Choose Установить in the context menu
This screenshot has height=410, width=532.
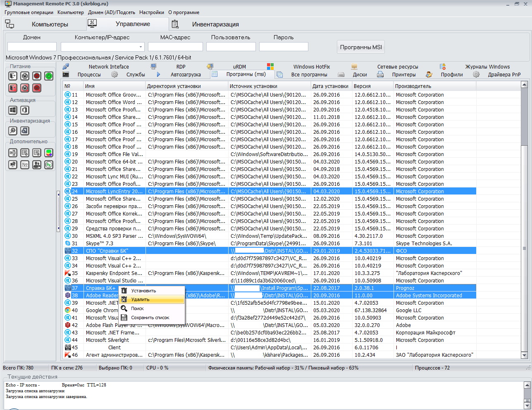(x=152, y=291)
